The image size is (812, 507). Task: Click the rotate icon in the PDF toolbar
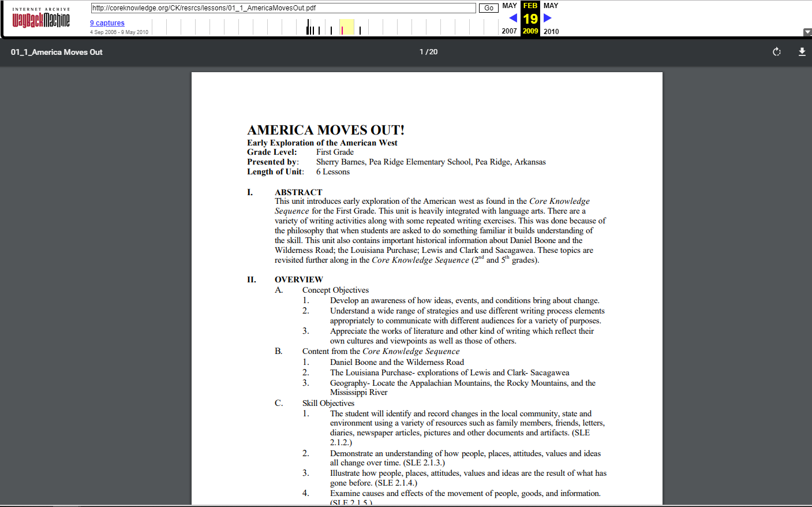pyautogui.click(x=776, y=51)
